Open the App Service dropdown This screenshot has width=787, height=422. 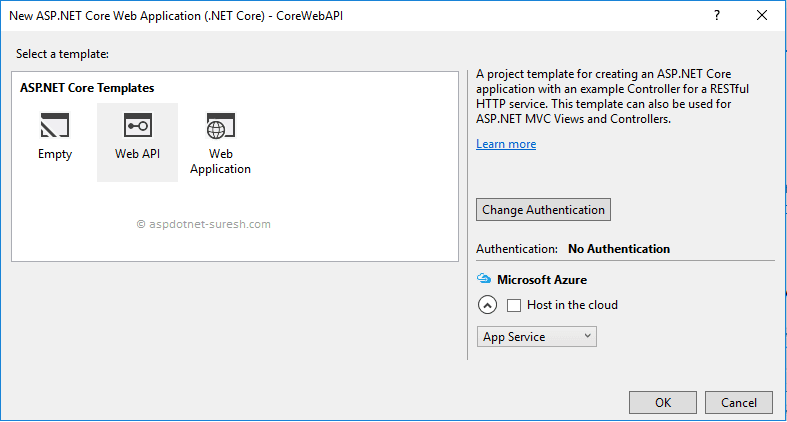[x=537, y=337]
